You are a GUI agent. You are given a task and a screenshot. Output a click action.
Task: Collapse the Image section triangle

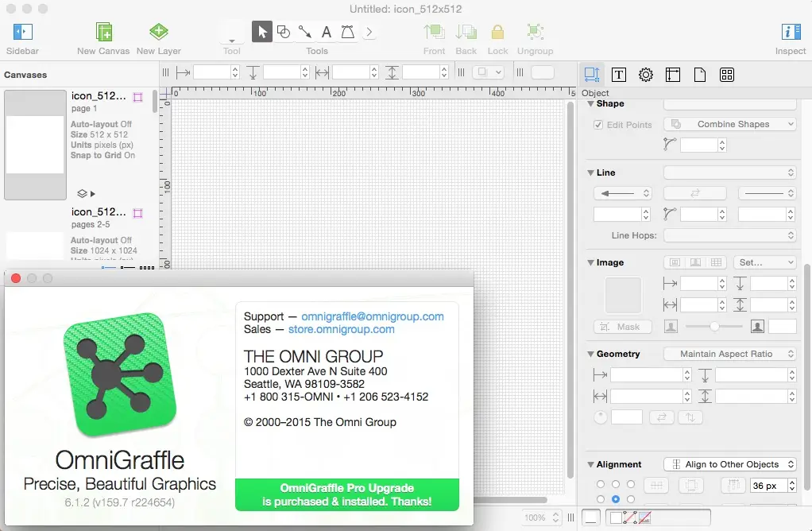590,262
